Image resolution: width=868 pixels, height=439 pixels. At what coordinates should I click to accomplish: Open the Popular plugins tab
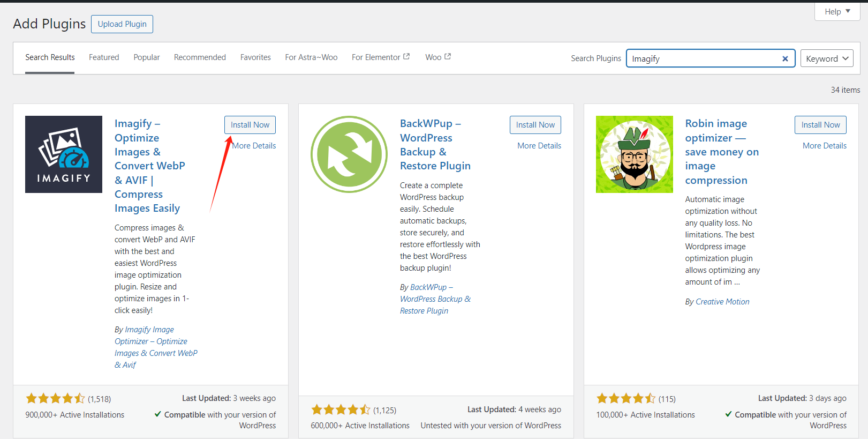click(x=147, y=57)
